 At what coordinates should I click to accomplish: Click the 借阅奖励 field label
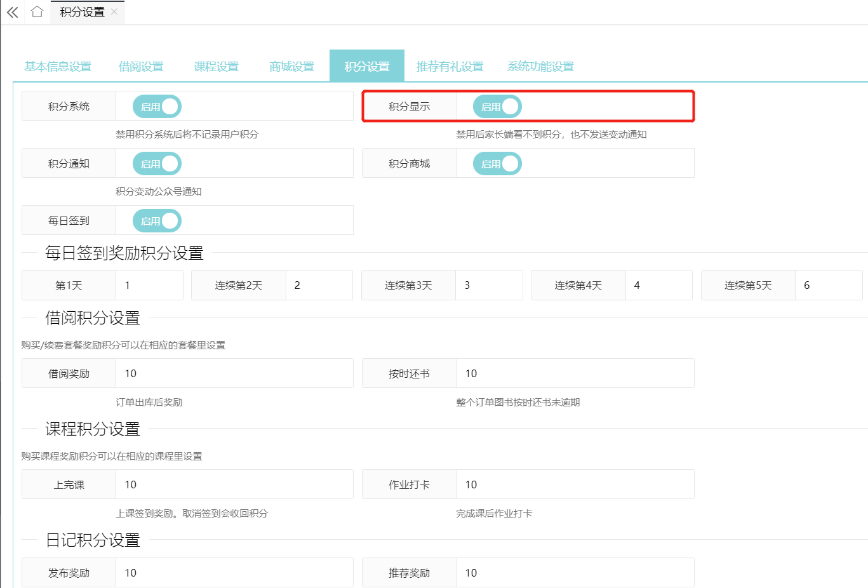click(69, 374)
